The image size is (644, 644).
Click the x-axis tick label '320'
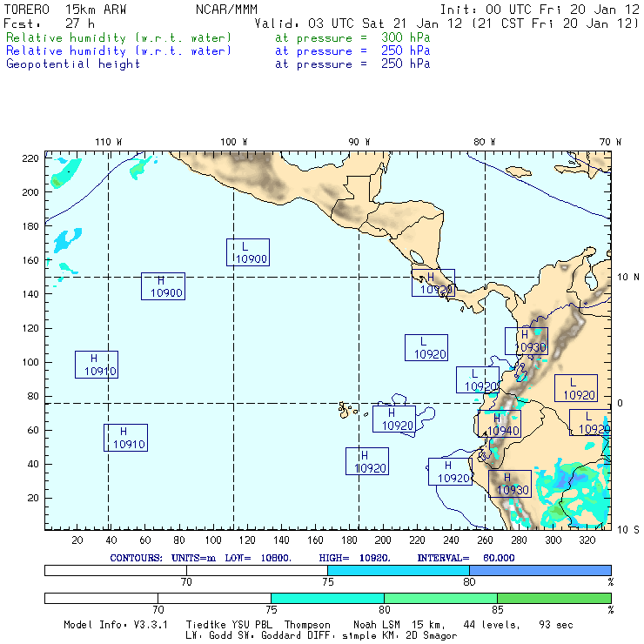(587, 540)
